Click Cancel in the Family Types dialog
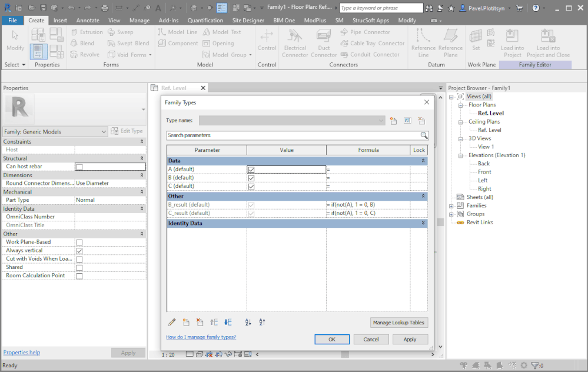 [371, 340]
